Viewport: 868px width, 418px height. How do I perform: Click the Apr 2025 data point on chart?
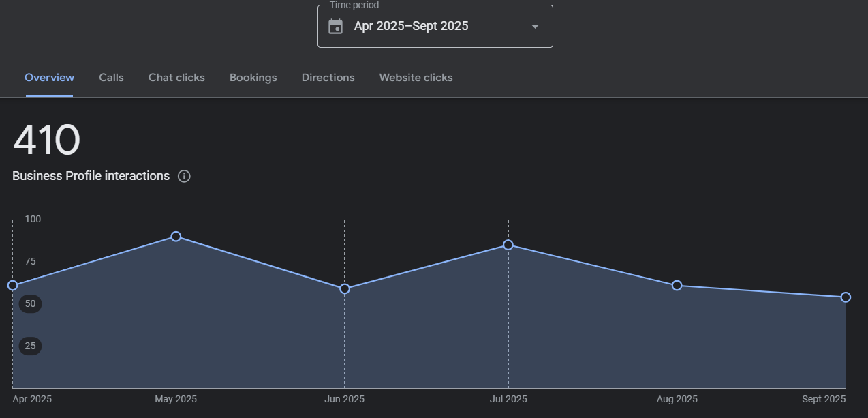click(12, 285)
